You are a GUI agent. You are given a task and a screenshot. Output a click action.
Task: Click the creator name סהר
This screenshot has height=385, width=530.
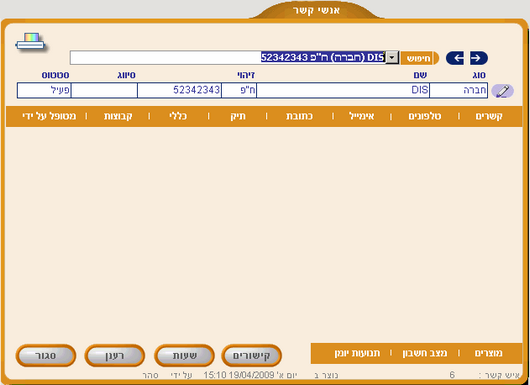(x=150, y=375)
